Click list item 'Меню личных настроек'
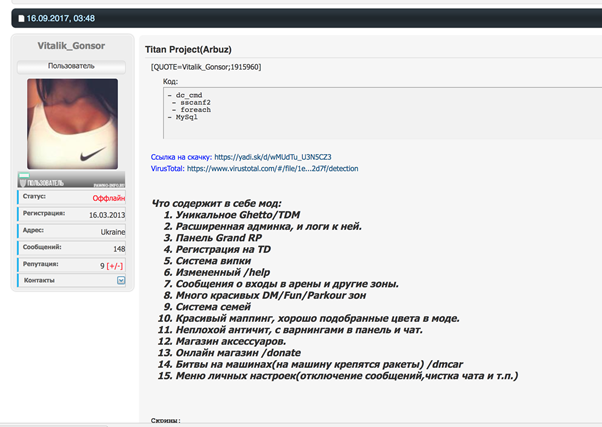 coord(347,376)
